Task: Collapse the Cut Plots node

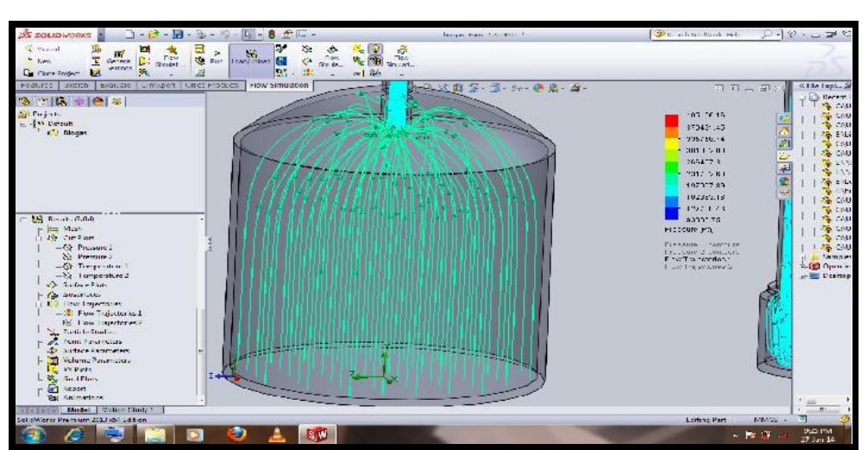Action: coord(40,238)
